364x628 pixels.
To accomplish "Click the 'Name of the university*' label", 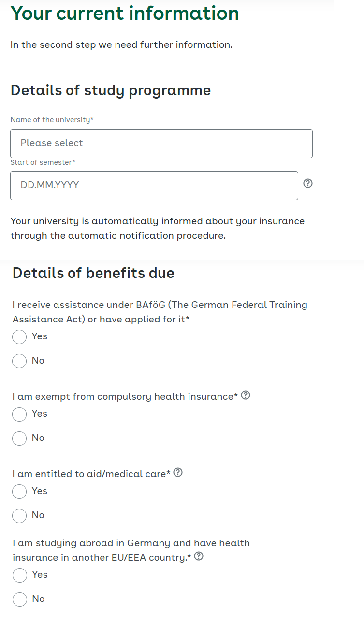I will [x=52, y=120].
